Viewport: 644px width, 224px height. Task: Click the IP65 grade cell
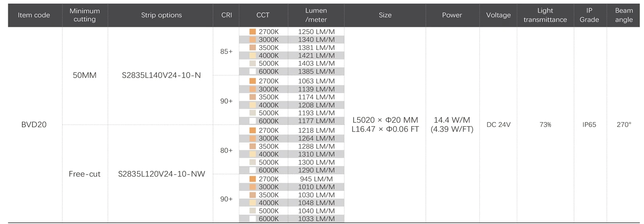pos(589,124)
